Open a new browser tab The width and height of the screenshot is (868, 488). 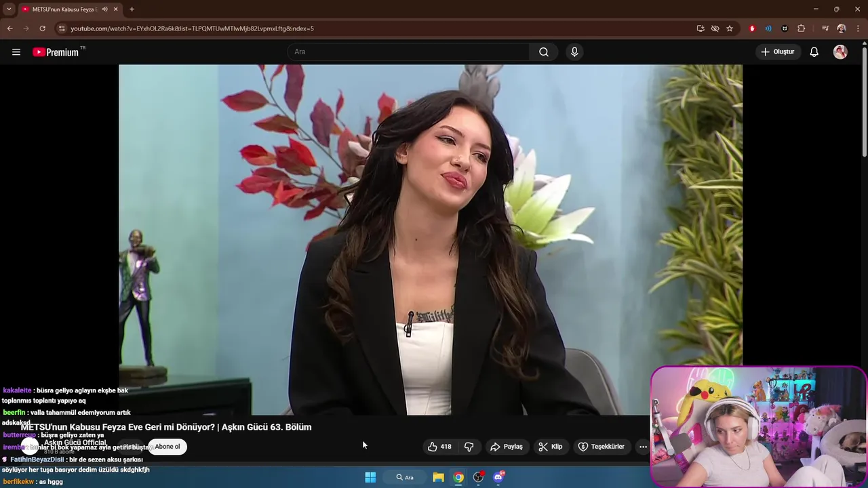[x=132, y=9]
